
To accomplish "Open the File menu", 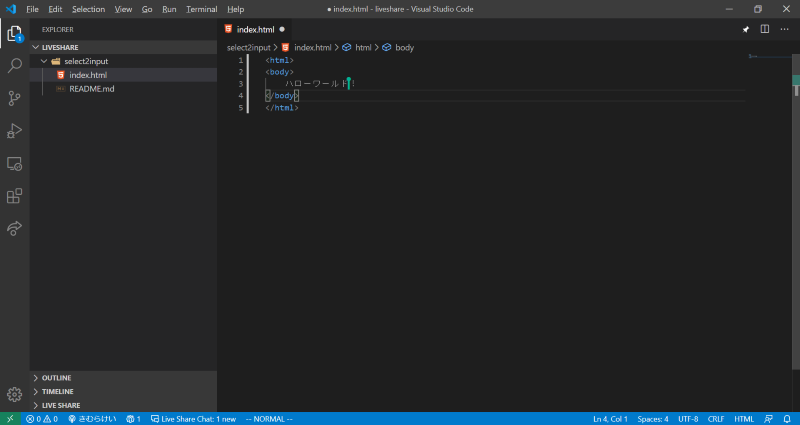I will (x=32, y=9).
